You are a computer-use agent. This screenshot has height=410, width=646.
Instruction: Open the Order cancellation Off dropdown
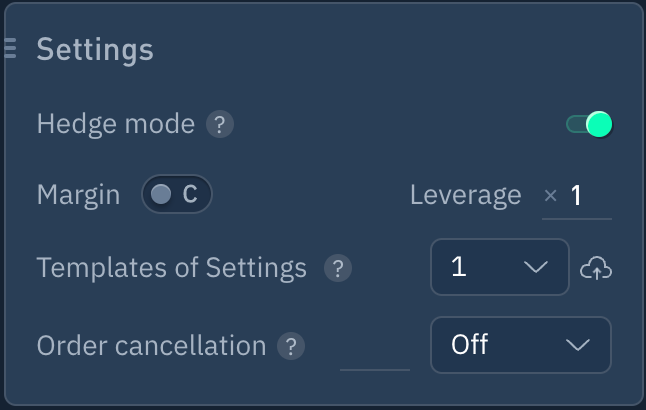coord(520,345)
